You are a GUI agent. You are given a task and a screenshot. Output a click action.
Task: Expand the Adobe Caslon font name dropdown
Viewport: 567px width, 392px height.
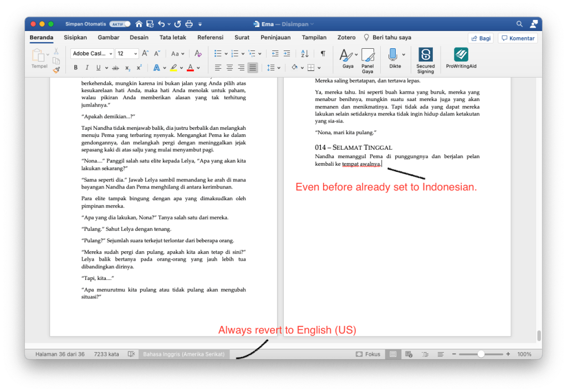[111, 54]
